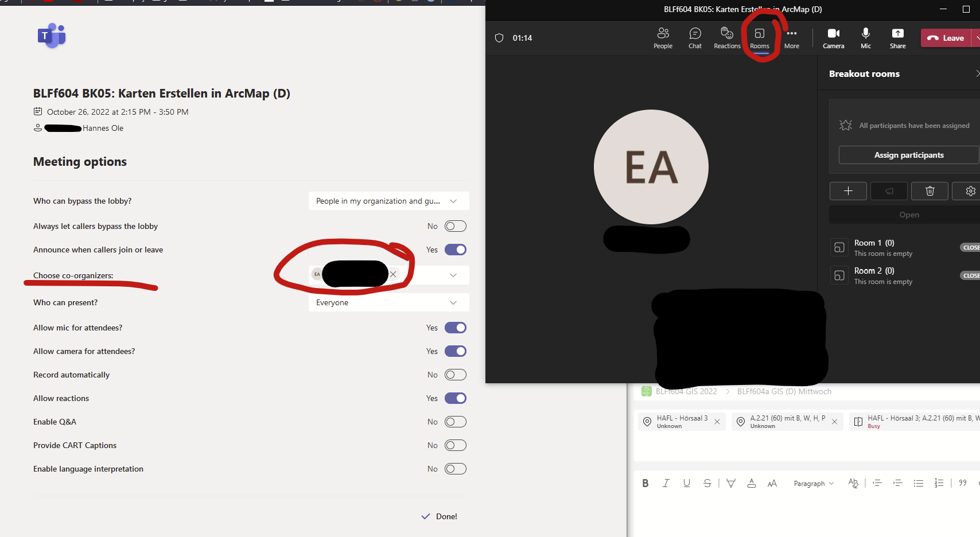This screenshot has height=537, width=980.
Task: Clear all formatting in editor
Action: tap(853, 483)
